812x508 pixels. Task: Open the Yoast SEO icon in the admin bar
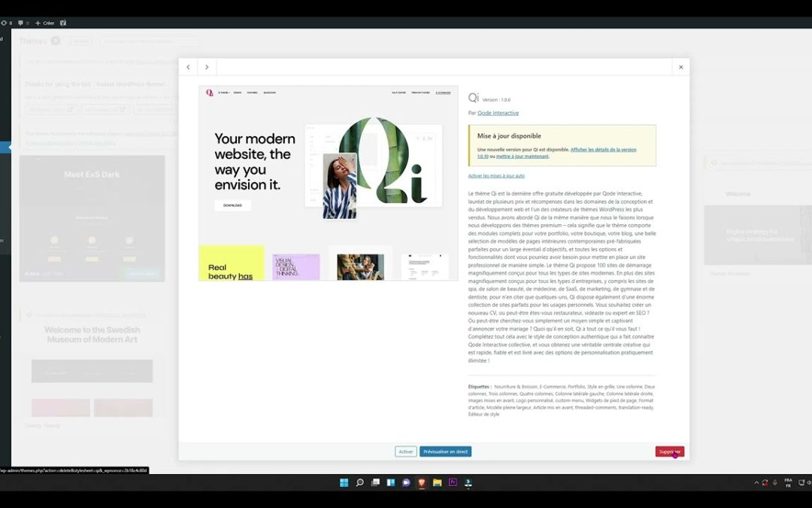pyautogui.click(x=63, y=23)
